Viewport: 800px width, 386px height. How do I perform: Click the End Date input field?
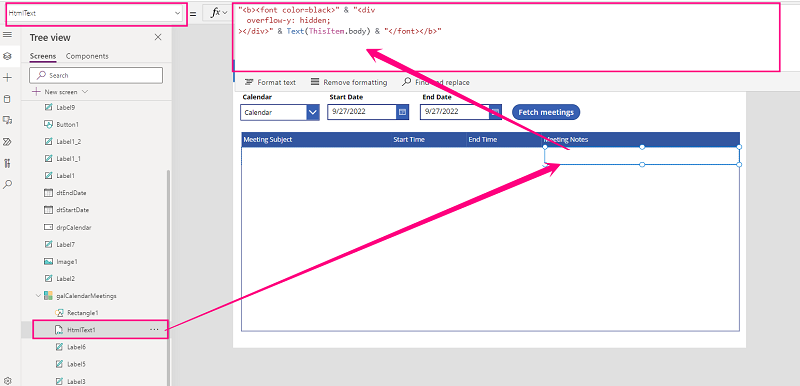point(455,112)
